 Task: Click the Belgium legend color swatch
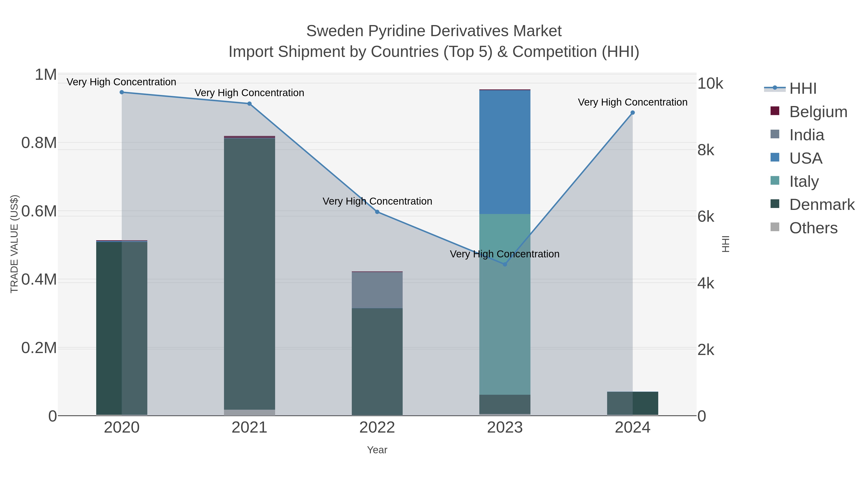[x=775, y=111]
